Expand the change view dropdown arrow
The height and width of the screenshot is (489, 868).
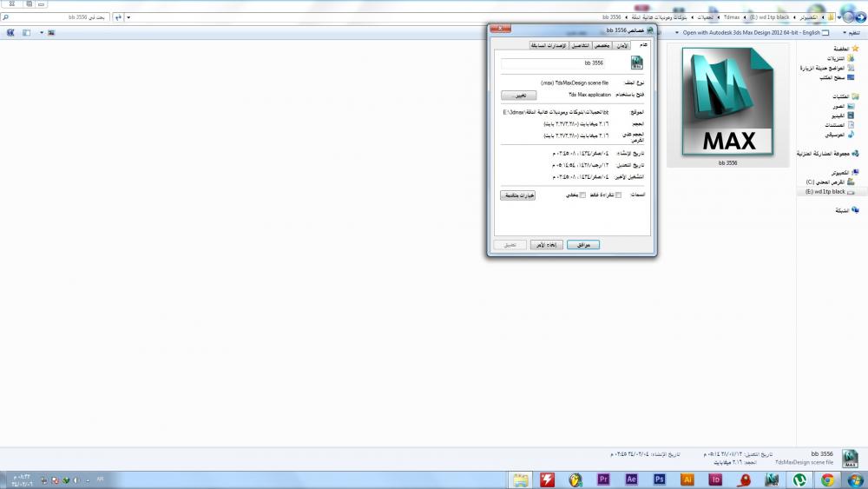[42, 33]
